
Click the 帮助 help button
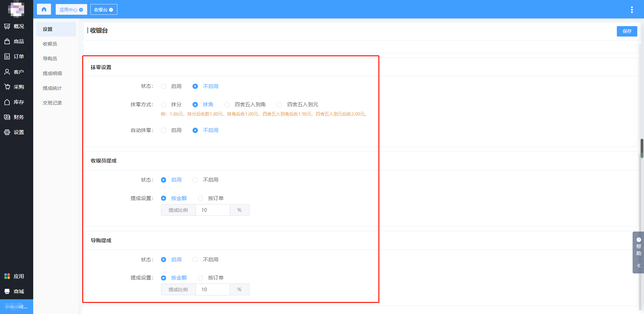(638, 247)
